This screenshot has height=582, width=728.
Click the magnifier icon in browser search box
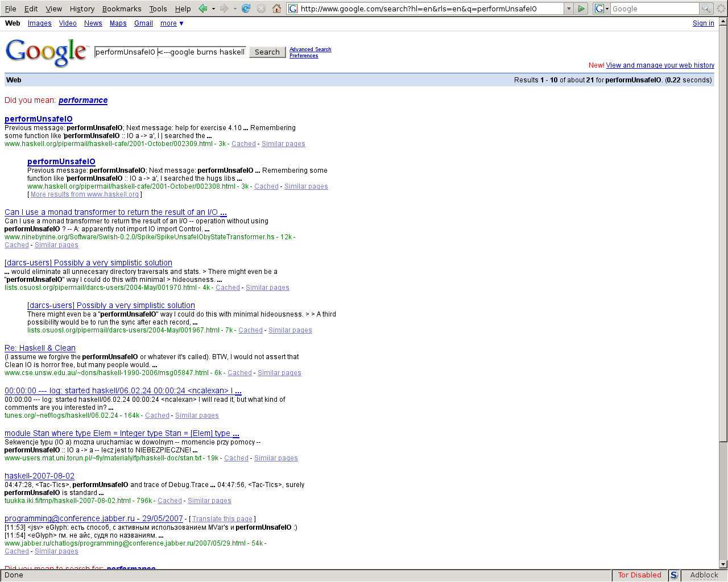click(706, 9)
